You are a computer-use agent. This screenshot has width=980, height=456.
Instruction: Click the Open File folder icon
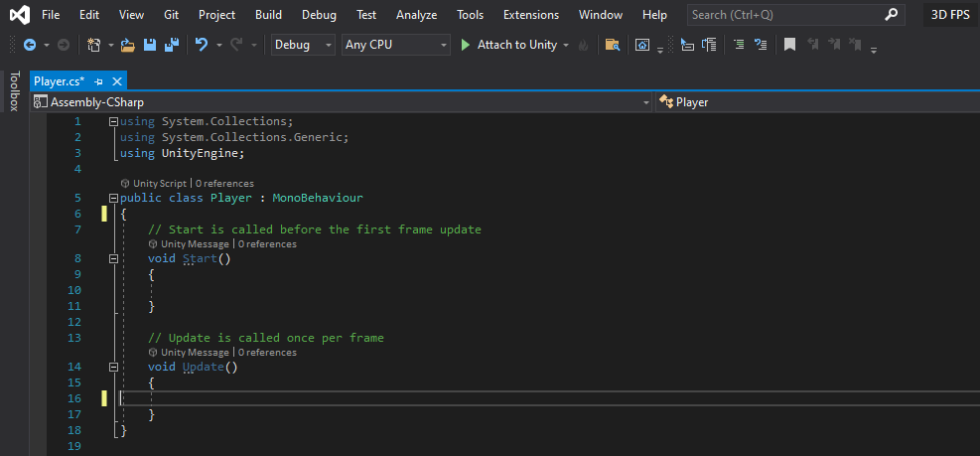click(127, 45)
